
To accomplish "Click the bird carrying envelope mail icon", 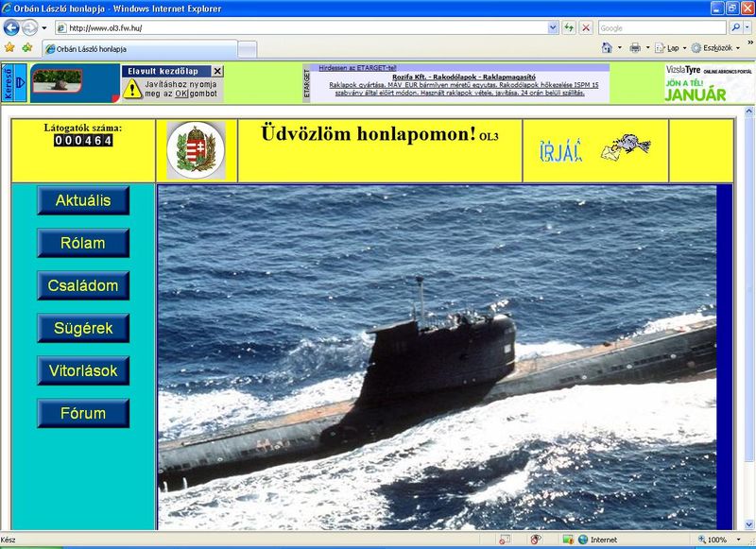I will [626, 147].
